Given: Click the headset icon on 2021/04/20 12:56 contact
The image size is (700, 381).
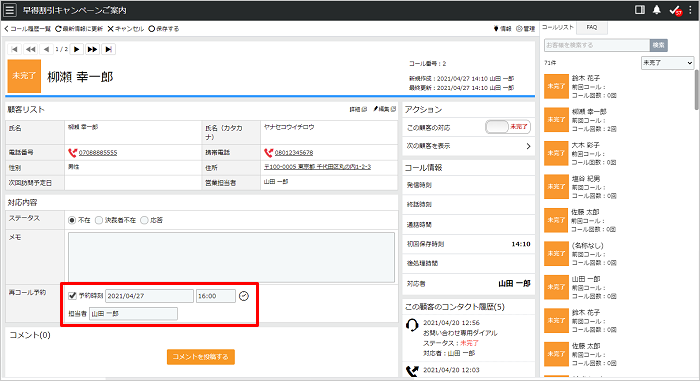Looking at the screenshot, I should (412, 325).
